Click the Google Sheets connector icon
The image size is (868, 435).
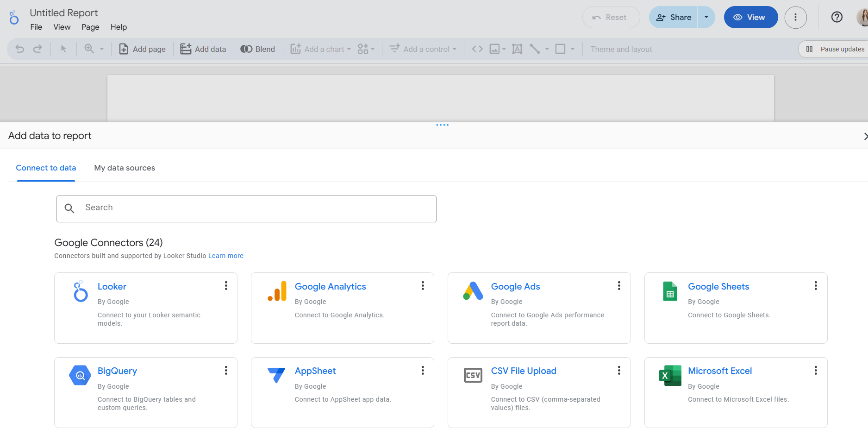point(670,291)
